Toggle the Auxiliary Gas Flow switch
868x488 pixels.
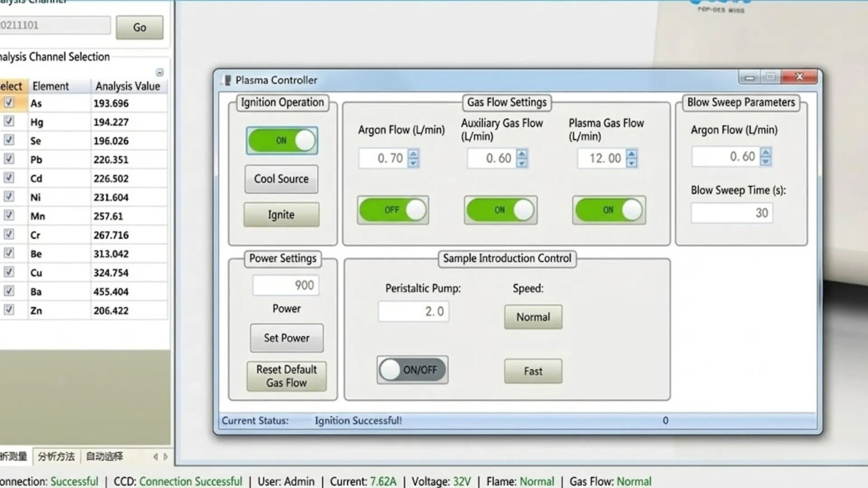click(x=500, y=210)
